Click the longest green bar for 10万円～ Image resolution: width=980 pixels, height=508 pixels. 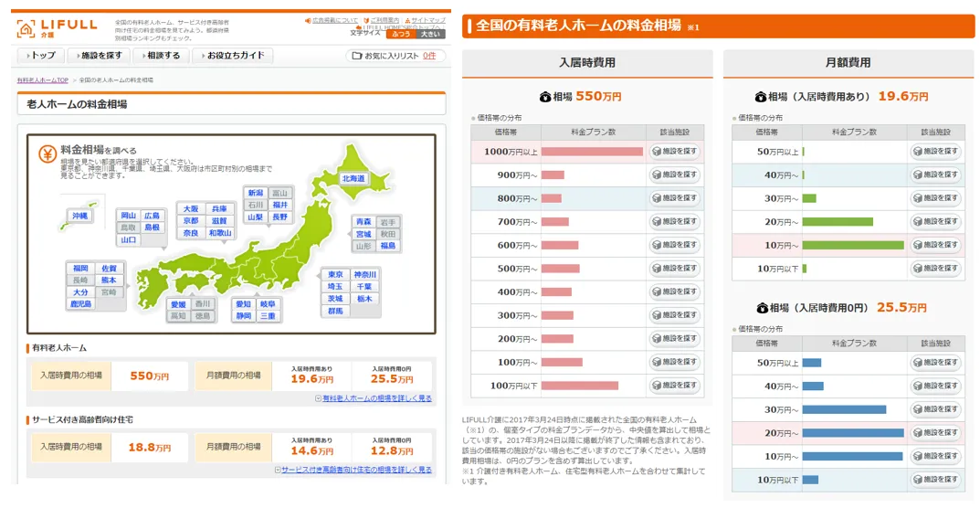(x=853, y=245)
